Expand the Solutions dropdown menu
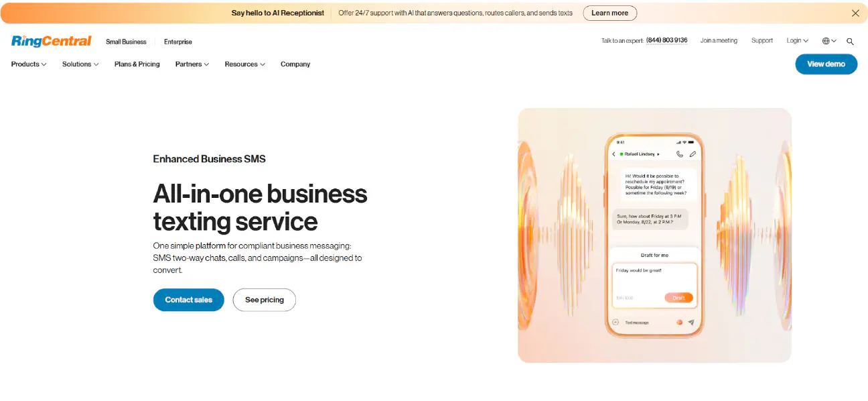Image resolution: width=868 pixels, height=401 pixels. tap(80, 64)
